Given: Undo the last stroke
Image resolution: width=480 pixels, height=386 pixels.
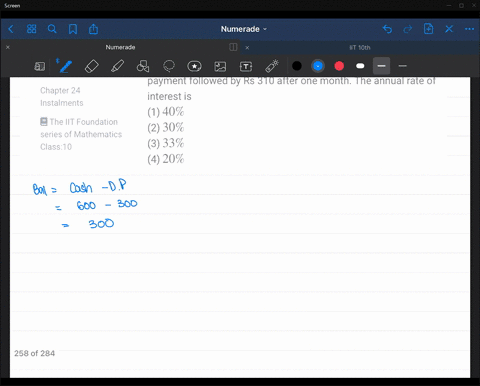Looking at the screenshot, I should point(387,29).
